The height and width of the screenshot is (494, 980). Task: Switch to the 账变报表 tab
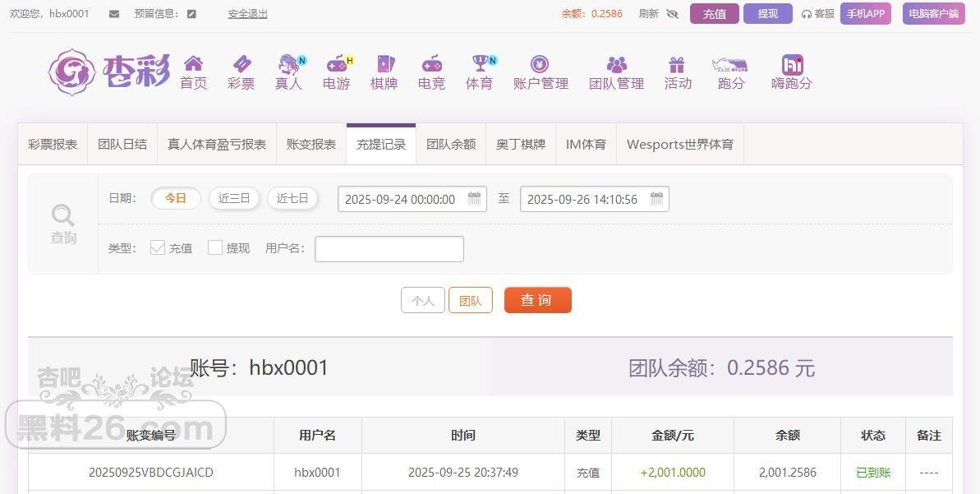click(x=311, y=145)
